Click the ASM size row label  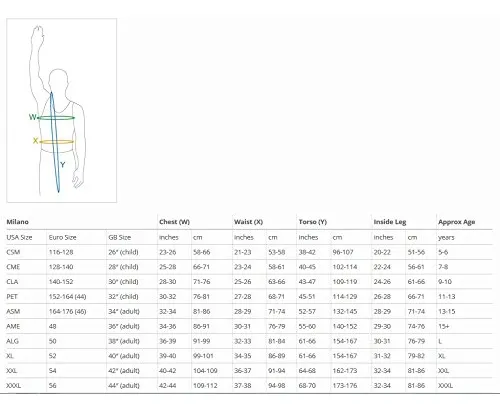[x=13, y=311]
